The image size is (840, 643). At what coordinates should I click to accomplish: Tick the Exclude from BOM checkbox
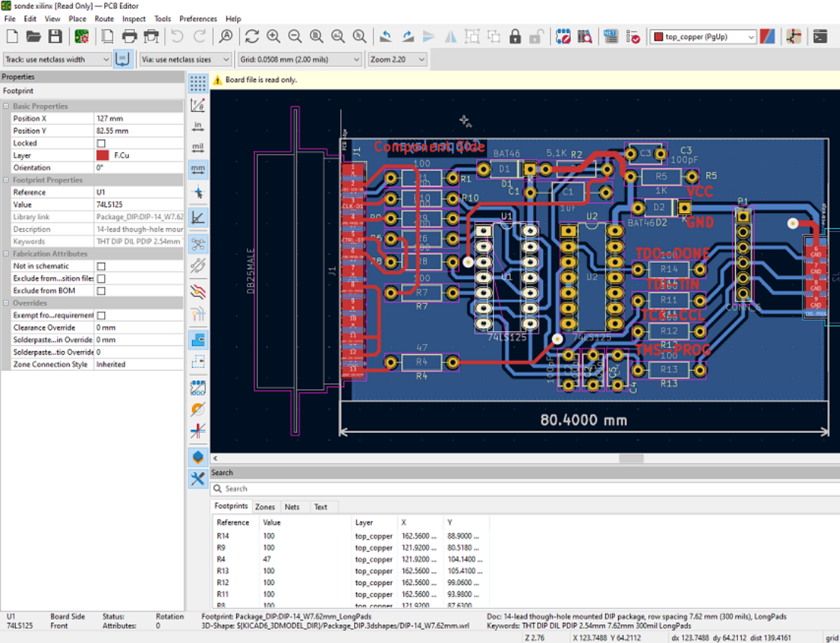click(x=101, y=290)
